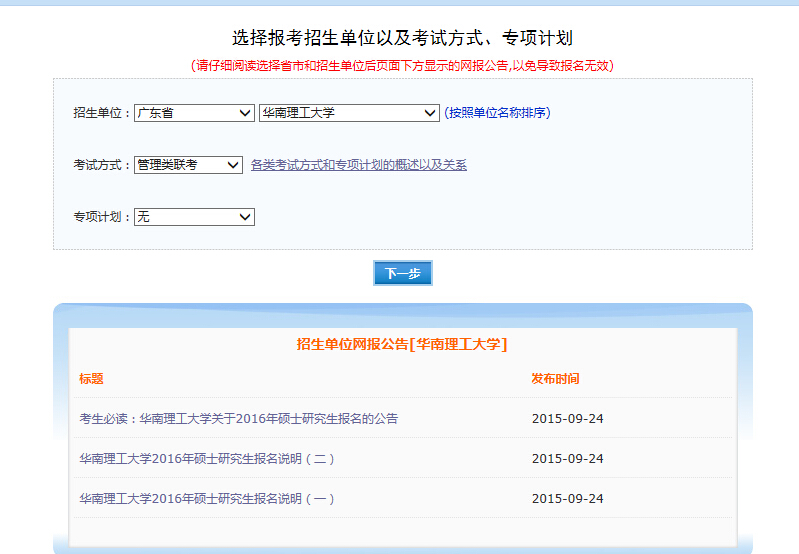Click the date beside the 考生必读 announcement
The width and height of the screenshot is (799, 554).
click(567, 419)
